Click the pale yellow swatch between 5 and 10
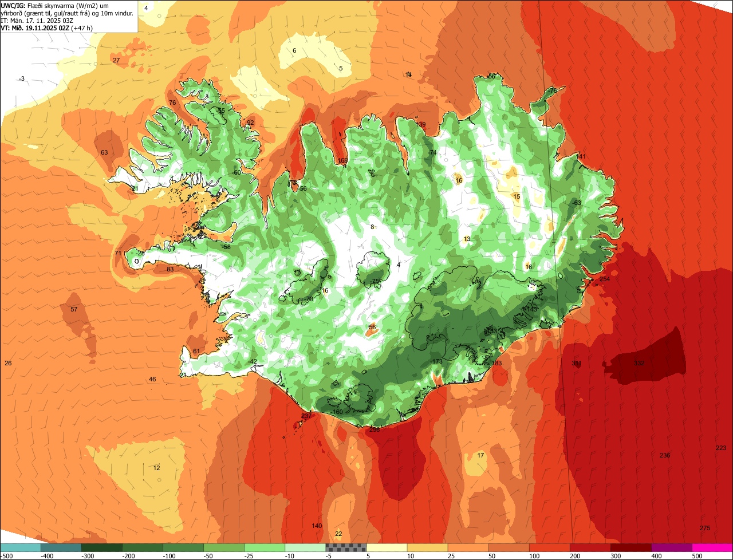Image resolution: width=733 pixels, height=560 pixels. pyautogui.click(x=387, y=547)
